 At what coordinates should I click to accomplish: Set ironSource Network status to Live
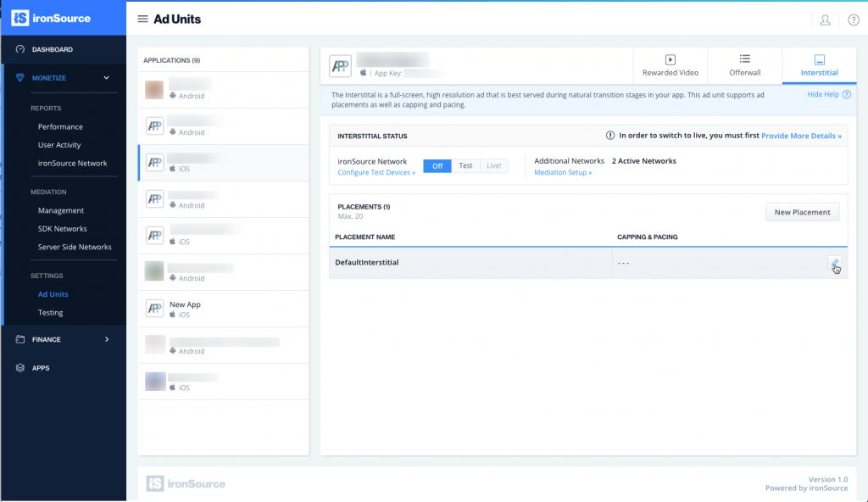(494, 165)
